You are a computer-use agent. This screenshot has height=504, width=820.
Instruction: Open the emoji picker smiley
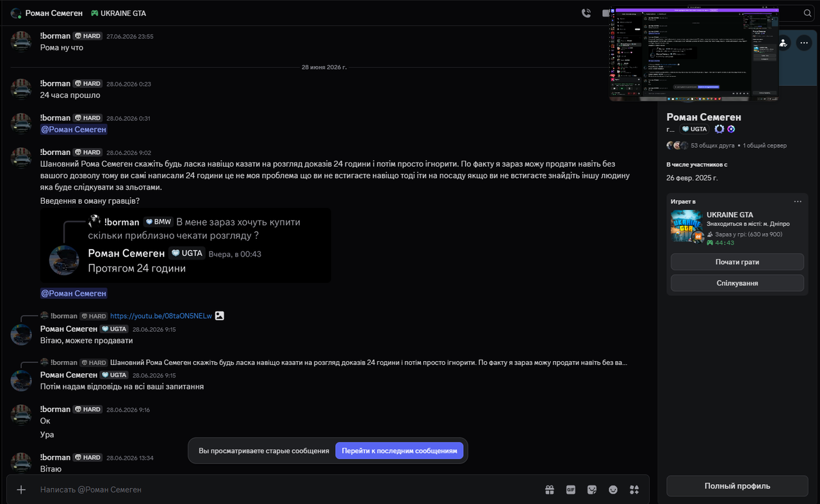[x=613, y=489]
